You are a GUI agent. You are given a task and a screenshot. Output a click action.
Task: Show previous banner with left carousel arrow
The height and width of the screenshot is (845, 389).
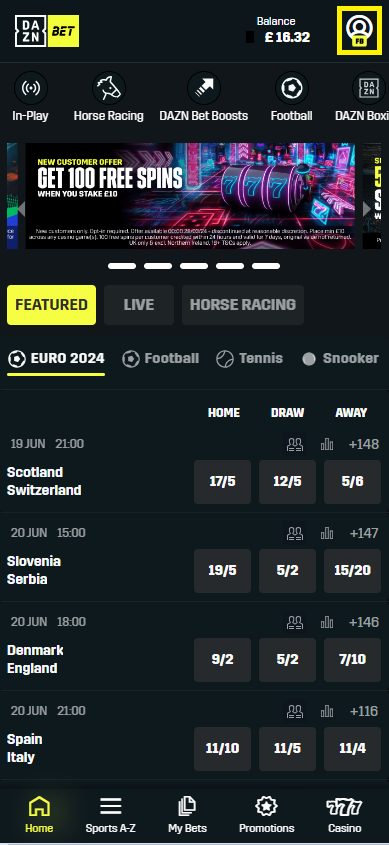[x=22, y=209]
